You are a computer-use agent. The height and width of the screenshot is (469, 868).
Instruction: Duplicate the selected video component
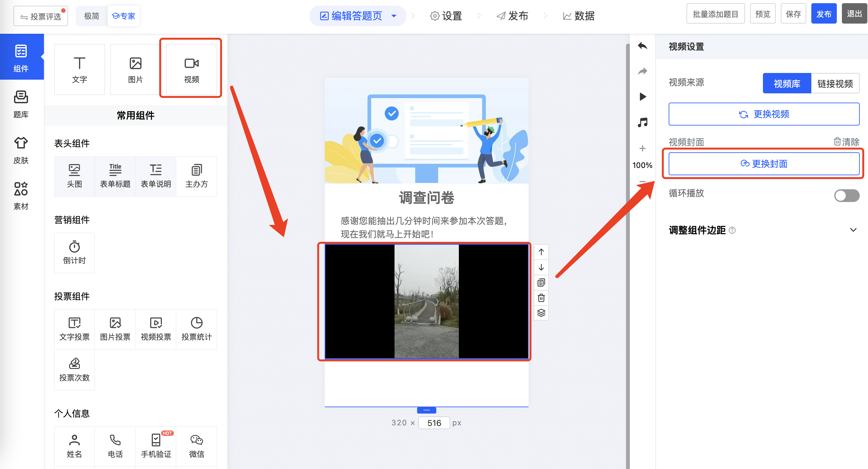tap(541, 283)
